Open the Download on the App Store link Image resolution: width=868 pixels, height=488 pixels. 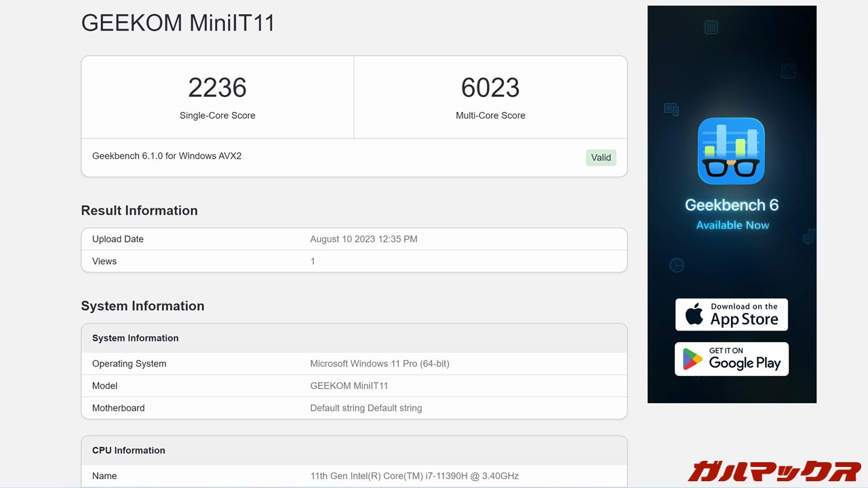click(731, 314)
